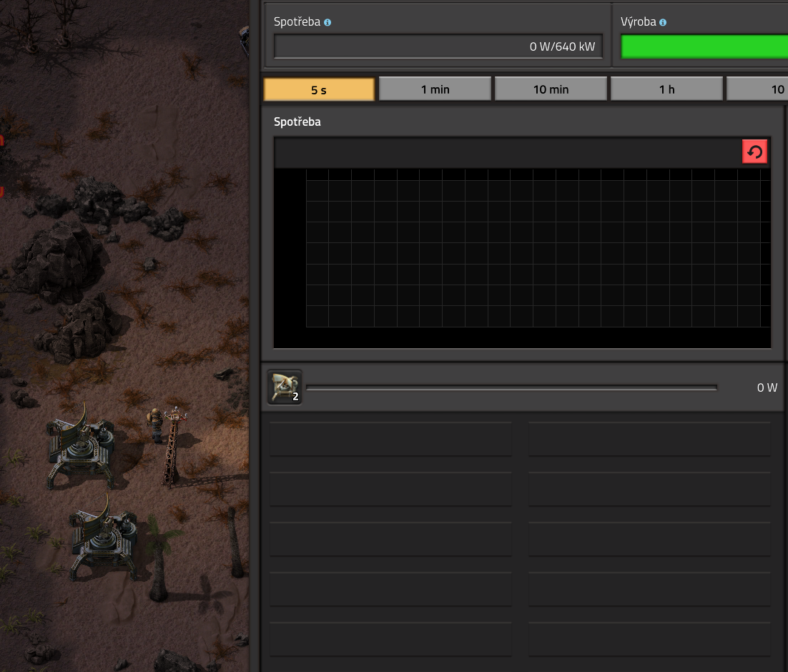Click the 0 W/640 kW consumption bar
The height and width of the screenshot is (672, 788).
point(438,47)
